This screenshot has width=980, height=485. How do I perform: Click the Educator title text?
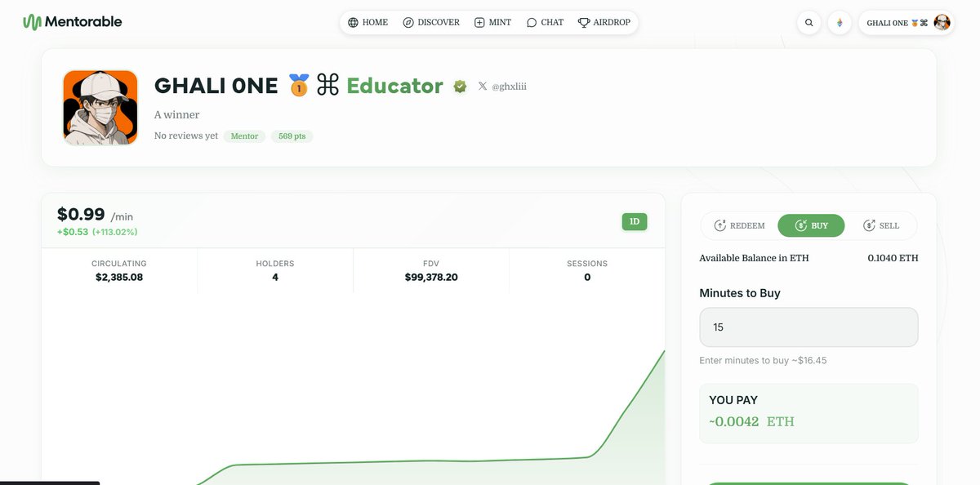pyautogui.click(x=394, y=86)
